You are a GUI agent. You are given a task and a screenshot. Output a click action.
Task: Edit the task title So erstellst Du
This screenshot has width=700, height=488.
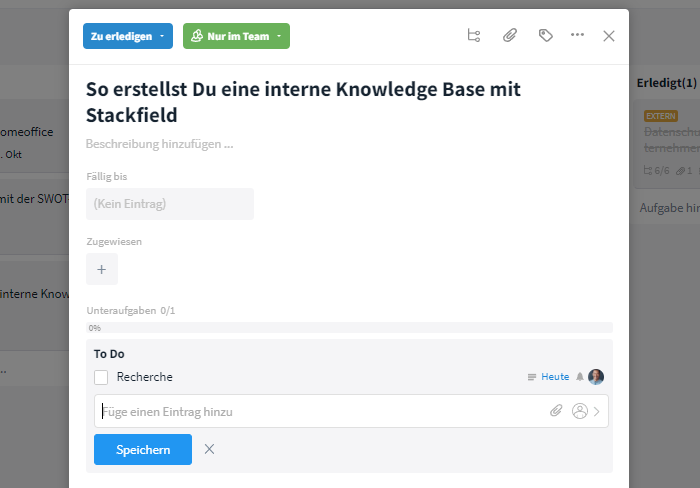[x=303, y=102]
